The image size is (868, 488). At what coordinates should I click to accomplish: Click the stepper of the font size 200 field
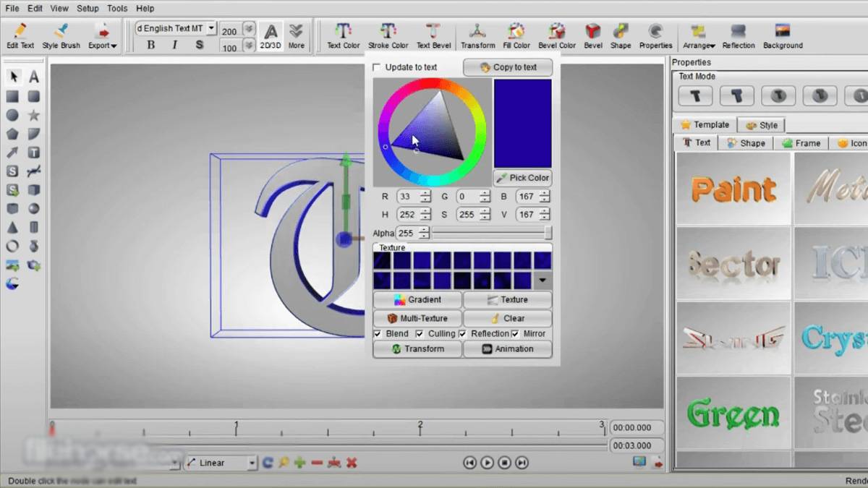(249, 30)
